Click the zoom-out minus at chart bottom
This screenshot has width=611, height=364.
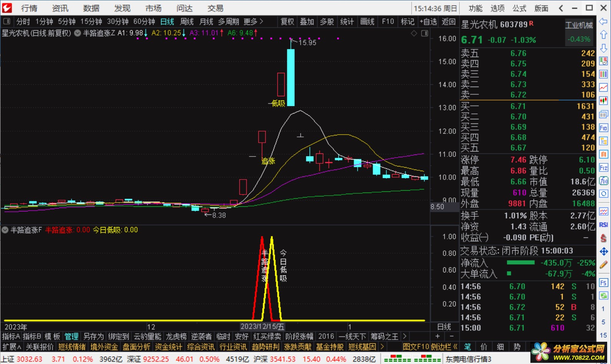[452, 336]
